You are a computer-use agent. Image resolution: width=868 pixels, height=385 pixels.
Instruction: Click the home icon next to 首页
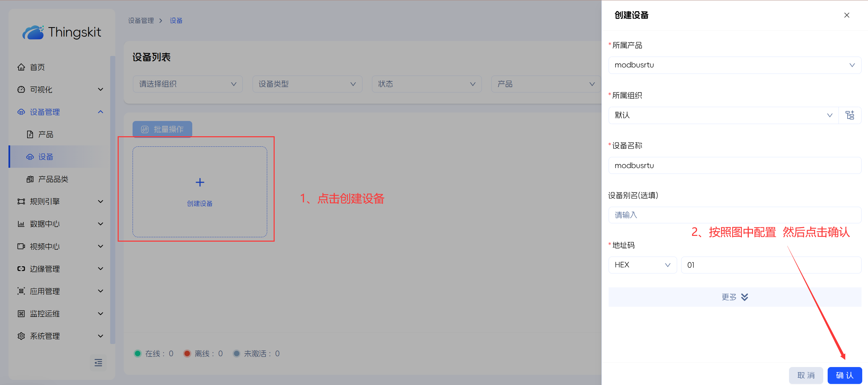point(21,67)
